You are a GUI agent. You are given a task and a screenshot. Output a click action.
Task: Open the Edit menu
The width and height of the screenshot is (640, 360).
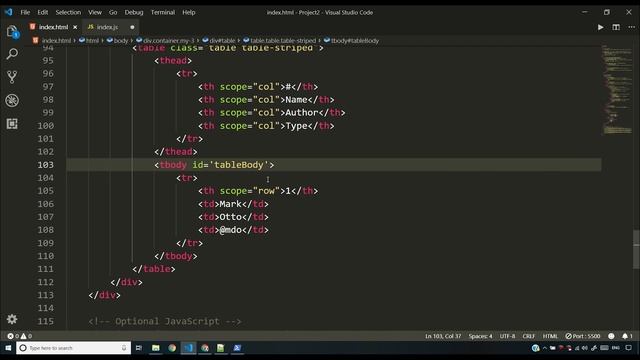pyautogui.click(x=42, y=12)
